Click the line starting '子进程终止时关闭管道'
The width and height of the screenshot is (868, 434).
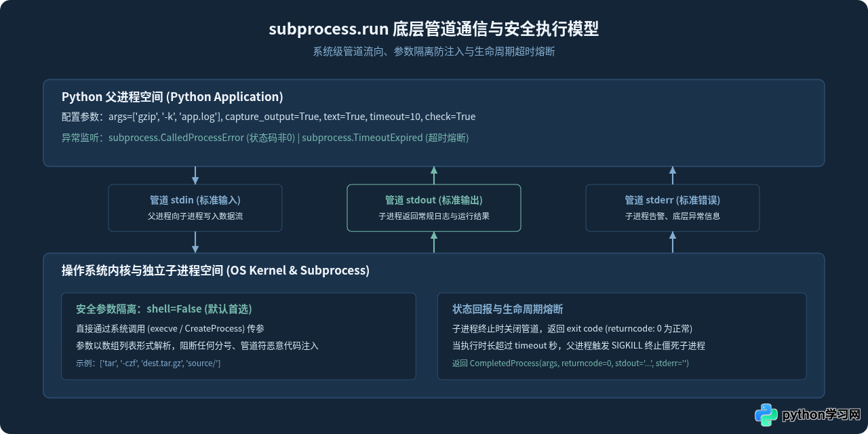click(572, 328)
